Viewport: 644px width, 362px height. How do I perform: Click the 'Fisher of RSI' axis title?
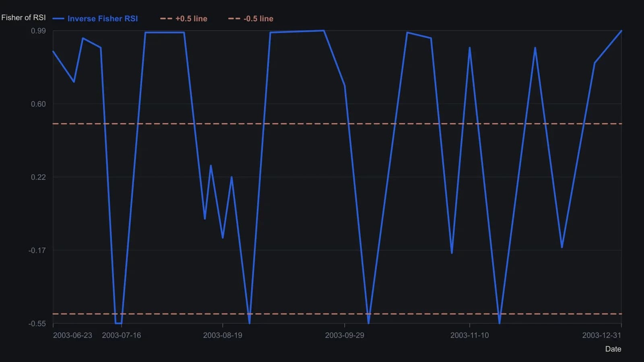23,18
